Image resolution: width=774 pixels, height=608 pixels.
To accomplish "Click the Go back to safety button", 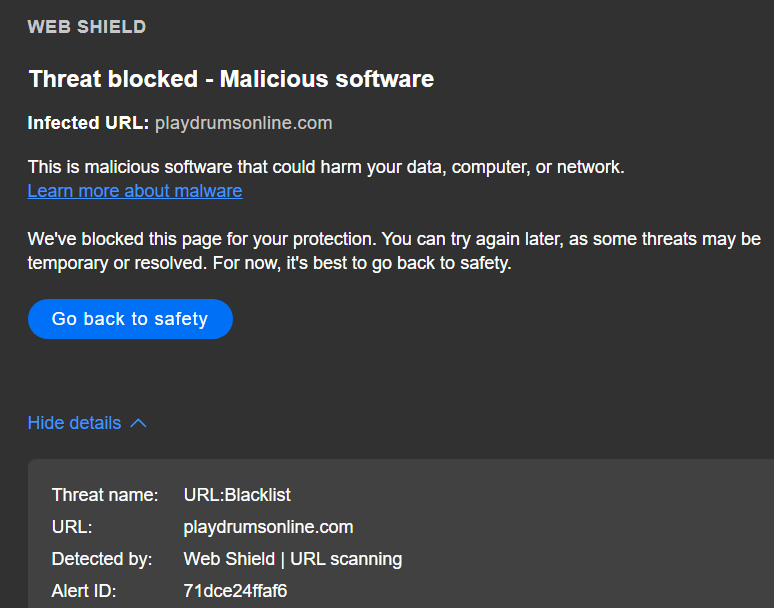I will click(x=130, y=319).
